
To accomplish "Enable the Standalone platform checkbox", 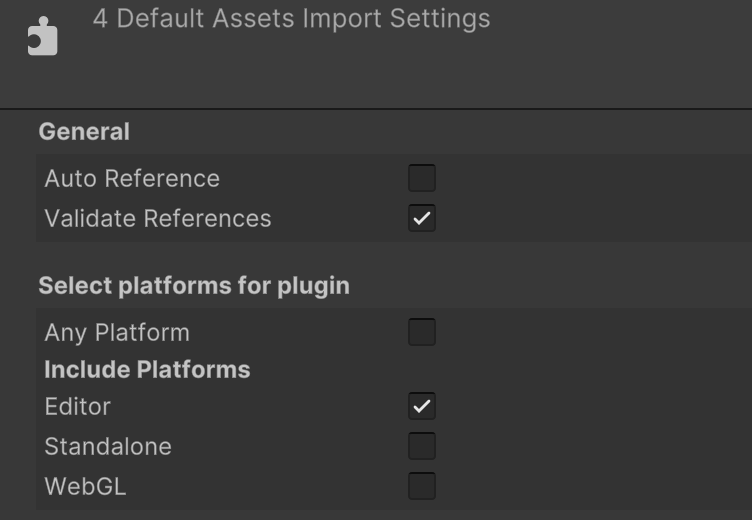I will pos(422,446).
